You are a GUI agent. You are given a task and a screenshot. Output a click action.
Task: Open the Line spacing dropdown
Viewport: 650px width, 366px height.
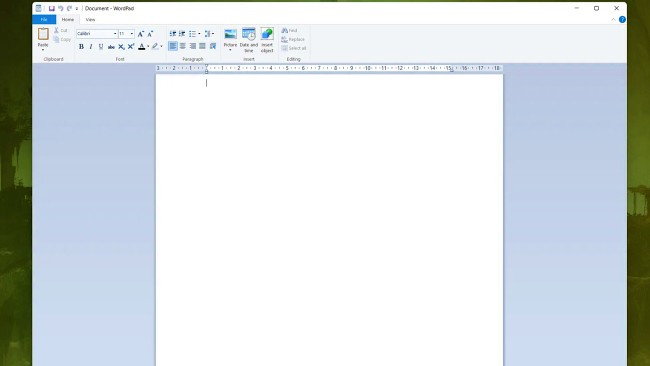pyautogui.click(x=209, y=34)
